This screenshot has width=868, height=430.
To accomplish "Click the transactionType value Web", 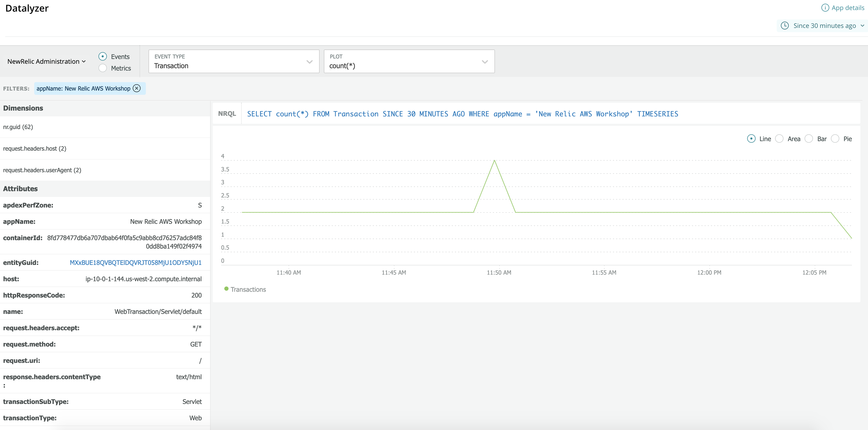I will click(195, 418).
